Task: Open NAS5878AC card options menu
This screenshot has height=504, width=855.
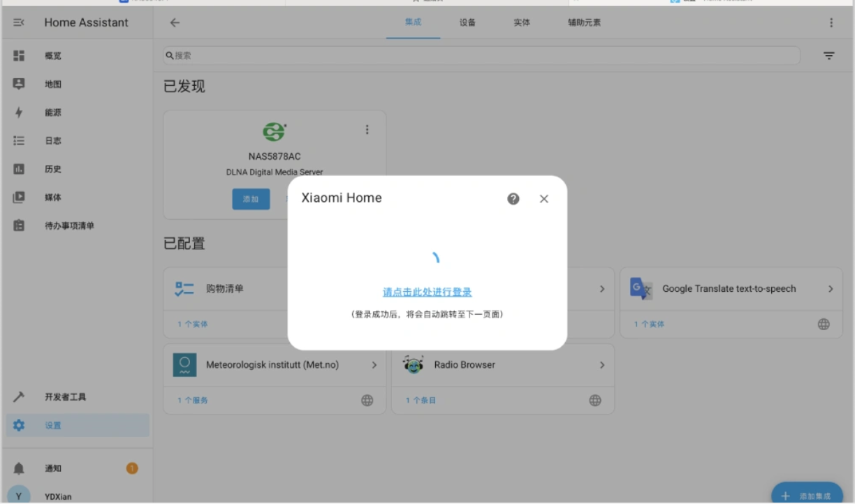Action: click(367, 129)
